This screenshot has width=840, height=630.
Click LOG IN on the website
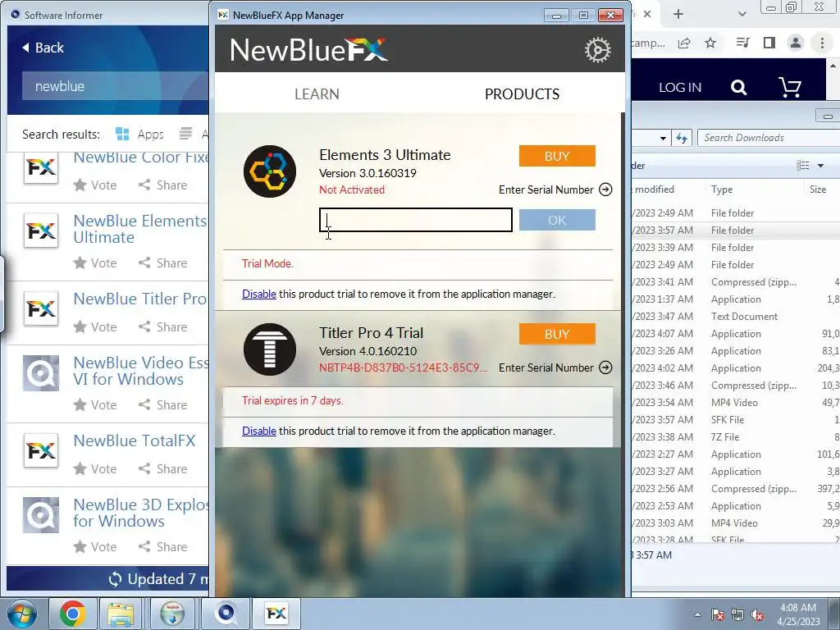tap(680, 87)
